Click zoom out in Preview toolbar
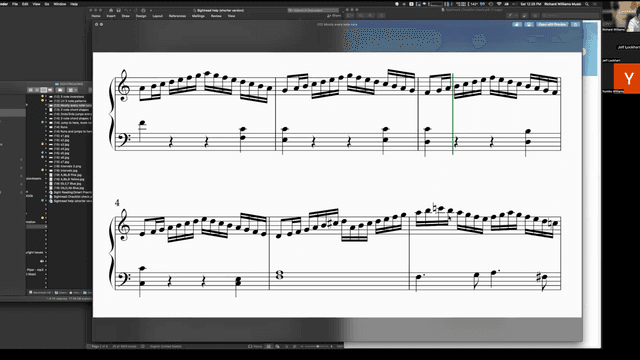This screenshot has width=640, height=360. (x=360, y=16)
